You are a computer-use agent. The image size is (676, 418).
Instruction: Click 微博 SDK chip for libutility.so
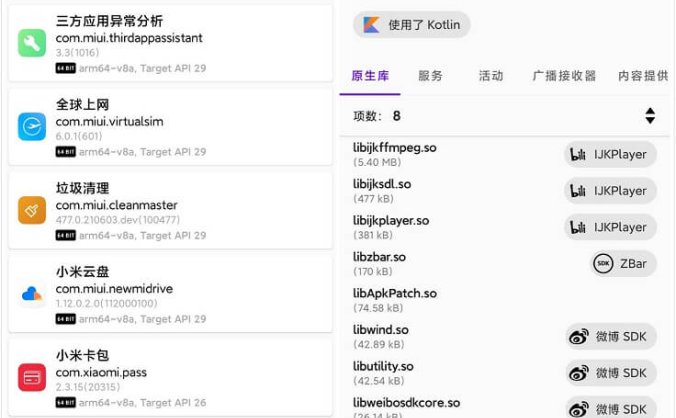tap(611, 373)
